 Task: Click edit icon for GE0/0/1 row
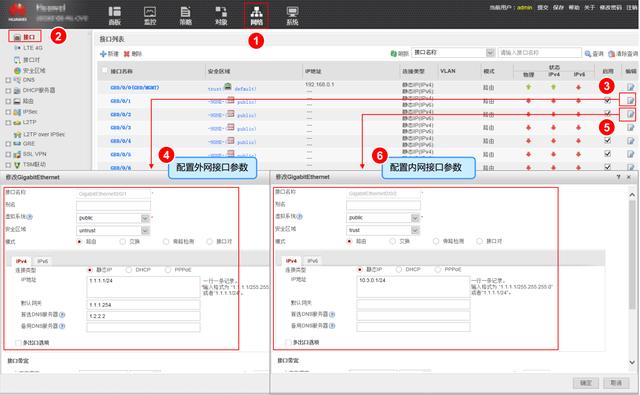pyautogui.click(x=631, y=100)
